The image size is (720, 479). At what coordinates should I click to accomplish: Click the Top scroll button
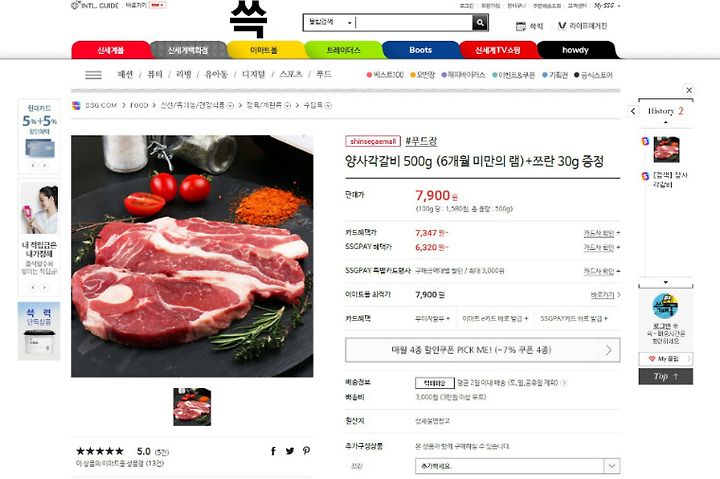pyautogui.click(x=665, y=377)
